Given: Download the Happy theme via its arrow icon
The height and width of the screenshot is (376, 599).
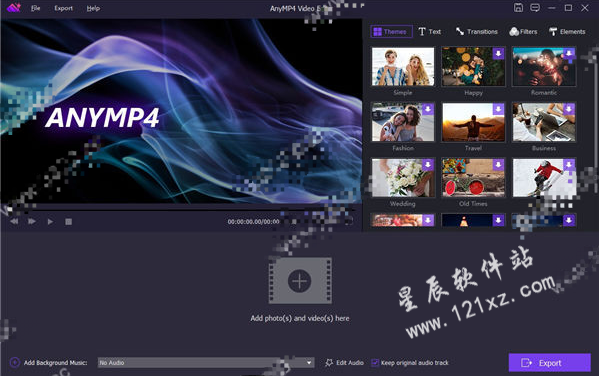Looking at the screenshot, I should coord(498,53).
